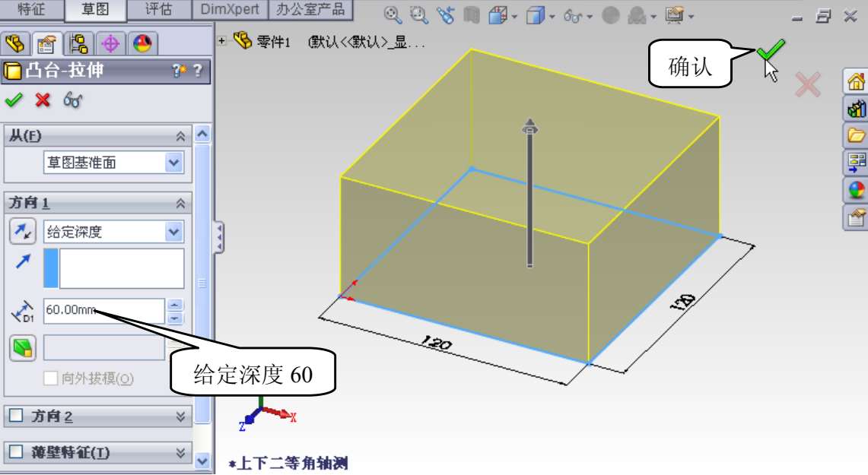Screen dimensions: 868x475
Task: Click the faded red X in the viewport corner
Action: [x=807, y=84]
